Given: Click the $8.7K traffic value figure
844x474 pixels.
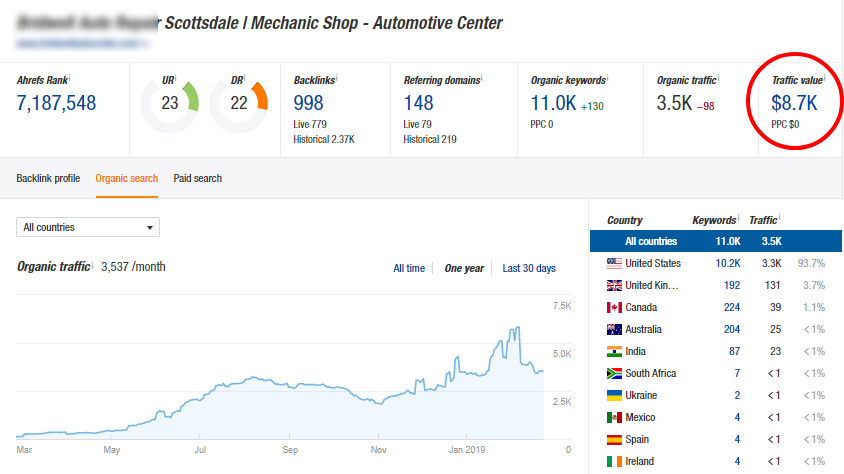Looking at the screenshot, I should coord(794,103).
